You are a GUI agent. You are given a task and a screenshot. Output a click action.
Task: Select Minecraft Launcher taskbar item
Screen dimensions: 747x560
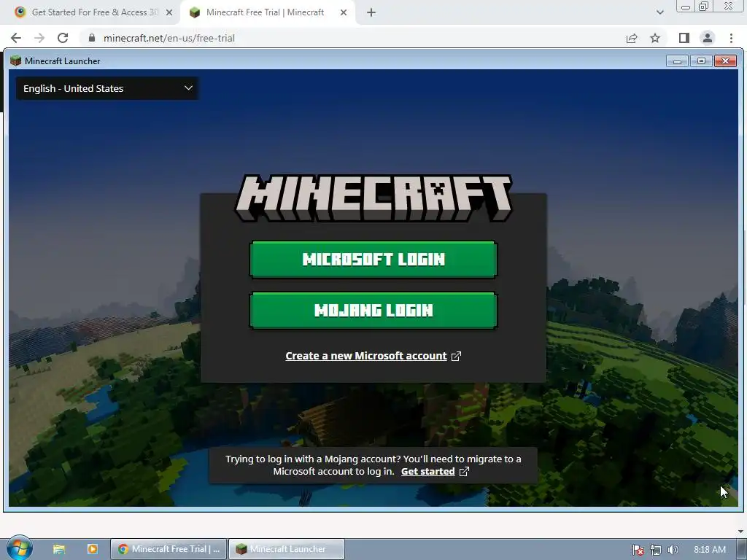coord(287,549)
